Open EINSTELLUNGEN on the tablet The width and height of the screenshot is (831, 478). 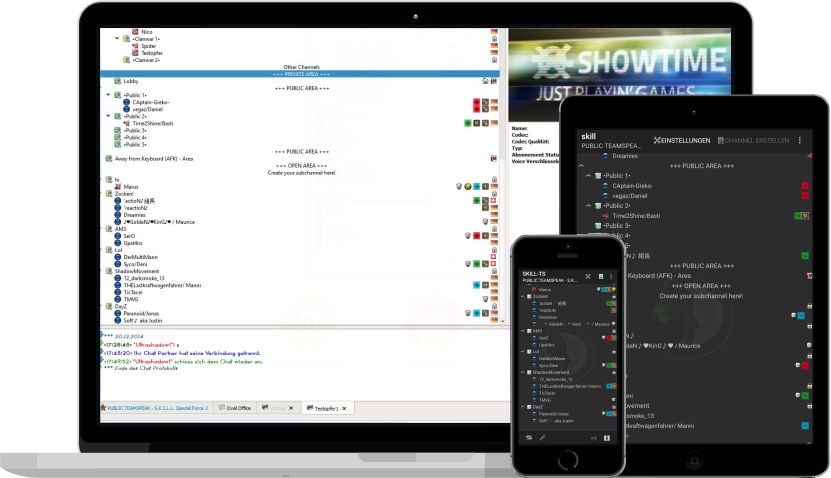(682, 140)
